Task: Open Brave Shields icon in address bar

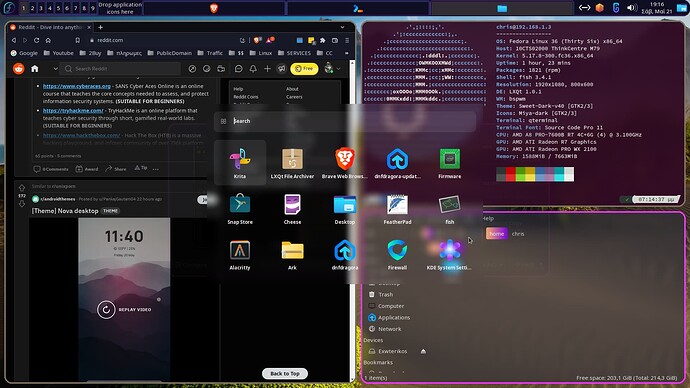Action: pos(257,40)
